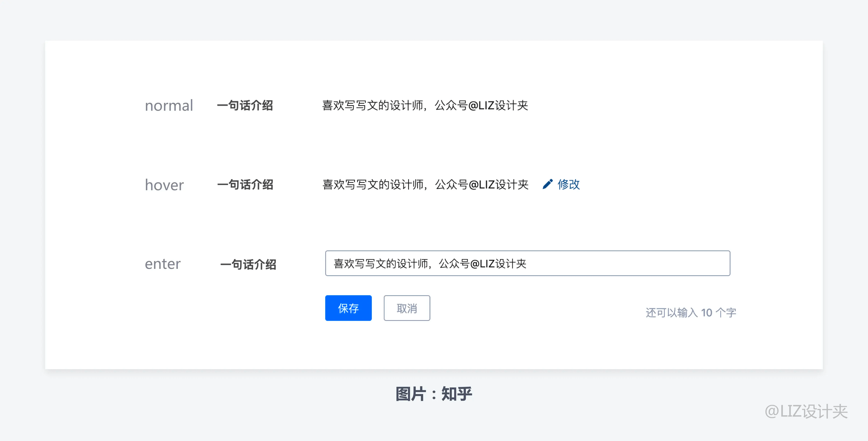Screen dimensions: 868x441
Task: Click the number 10 in character counter
Action: click(x=707, y=313)
